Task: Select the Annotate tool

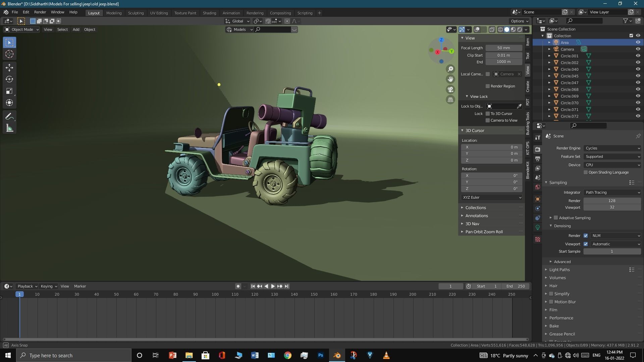Action: (9, 116)
